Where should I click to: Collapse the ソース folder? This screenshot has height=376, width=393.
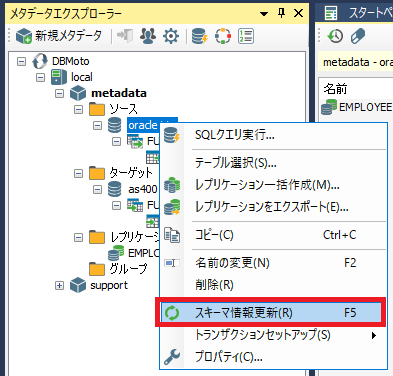[x=78, y=109]
